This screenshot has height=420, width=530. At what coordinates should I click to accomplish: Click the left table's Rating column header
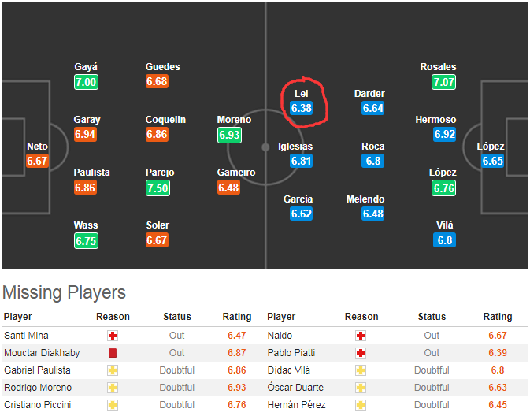(236, 317)
